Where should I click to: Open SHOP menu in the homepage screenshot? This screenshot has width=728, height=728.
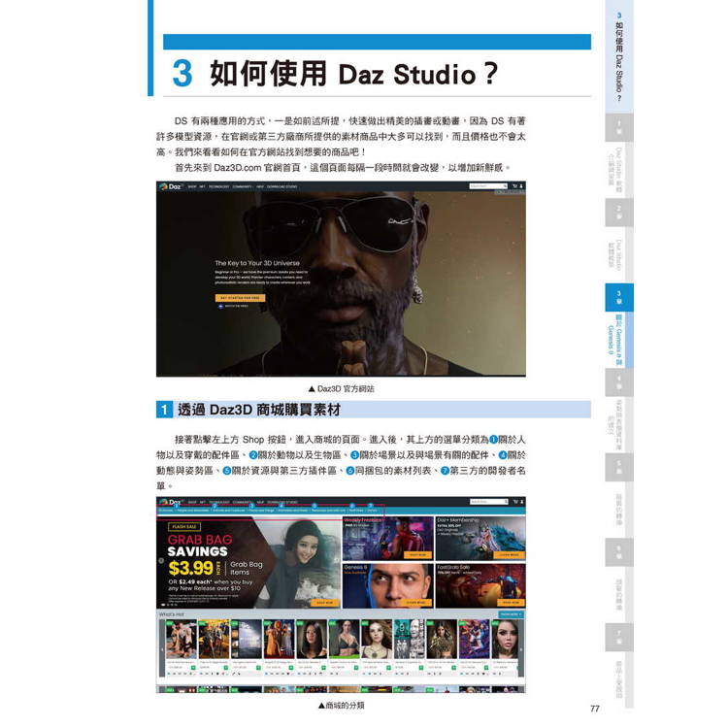pyautogui.click(x=192, y=186)
